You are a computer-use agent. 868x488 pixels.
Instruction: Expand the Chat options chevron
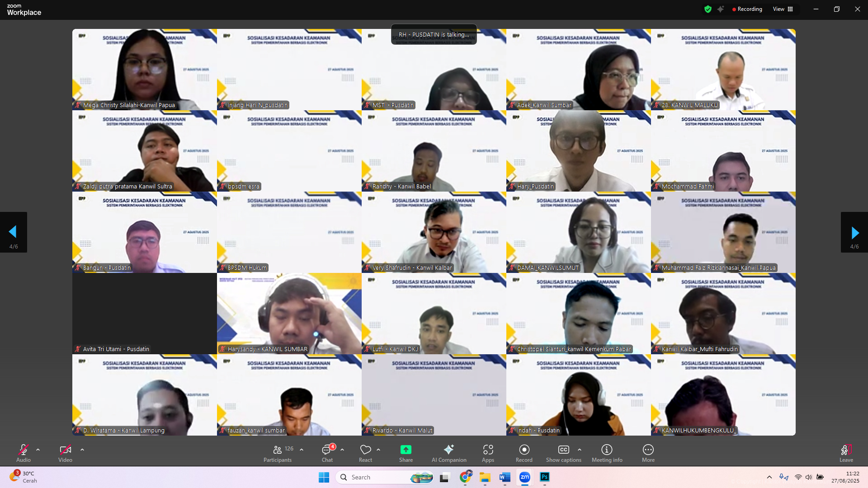[x=342, y=450]
